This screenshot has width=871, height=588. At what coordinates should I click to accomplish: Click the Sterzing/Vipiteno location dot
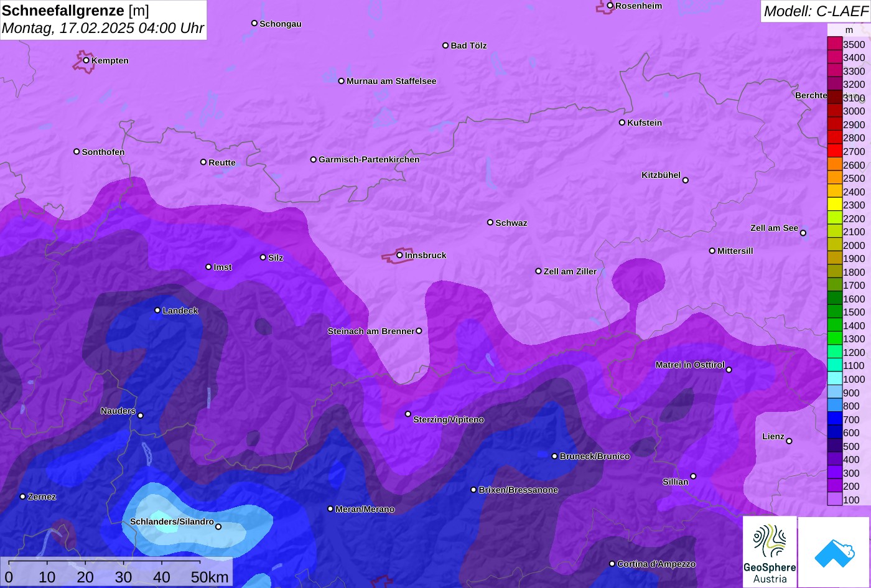point(408,414)
